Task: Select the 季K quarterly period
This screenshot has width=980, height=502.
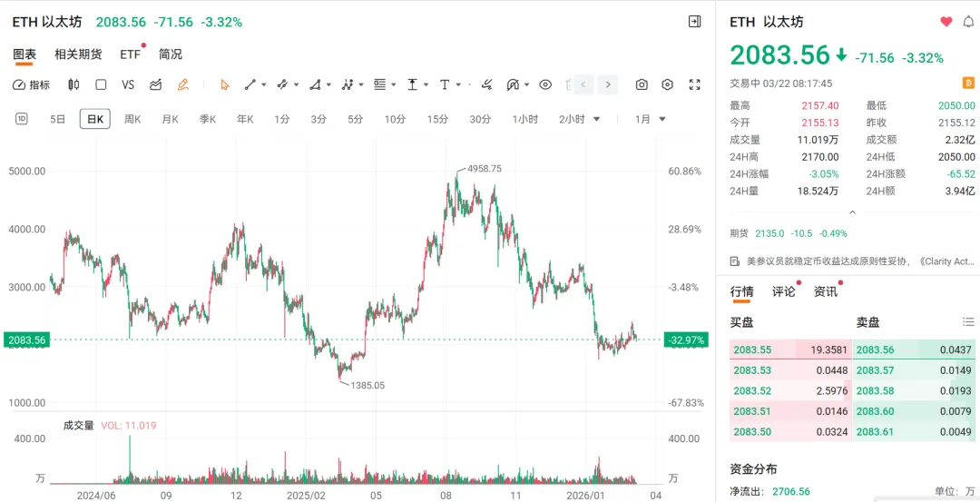Action: [x=208, y=120]
